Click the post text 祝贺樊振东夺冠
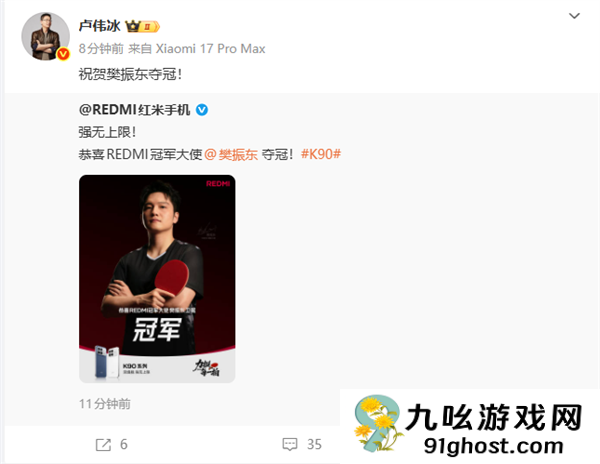The image size is (600, 464). click(x=130, y=74)
